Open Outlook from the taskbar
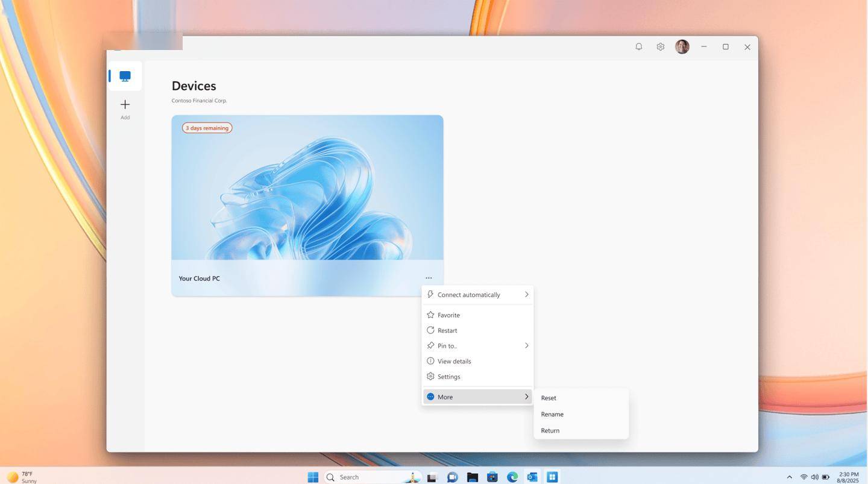Viewport: 868px width, 484px height. tap(532, 477)
